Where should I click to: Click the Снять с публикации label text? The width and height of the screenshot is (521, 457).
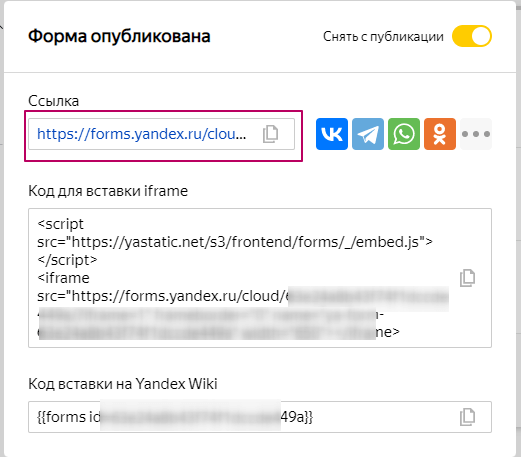(x=383, y=36)
